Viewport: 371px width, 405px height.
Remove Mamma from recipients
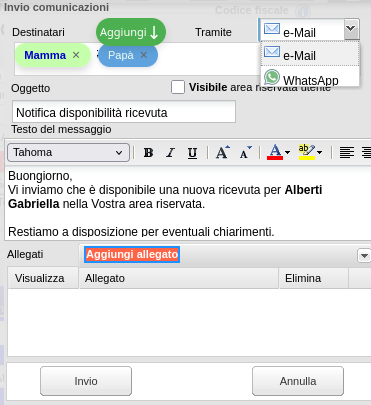(x=76, y=55)
